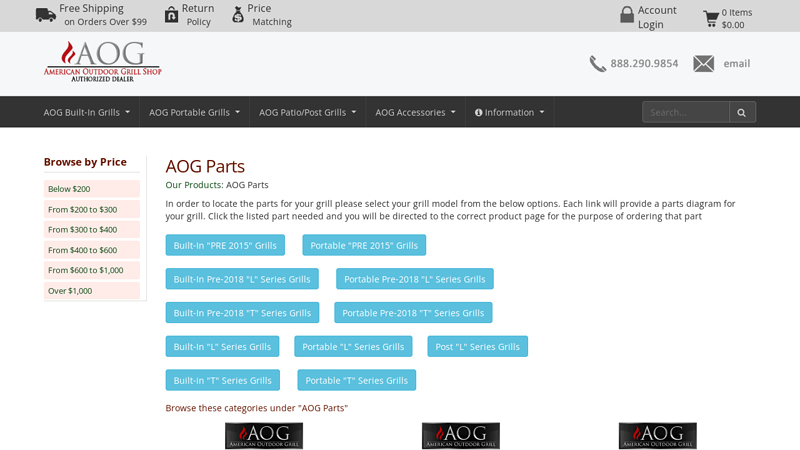Open Built-In "L" Series Grills parts
This screenshot has height=450, width=800.
point(222,346)
